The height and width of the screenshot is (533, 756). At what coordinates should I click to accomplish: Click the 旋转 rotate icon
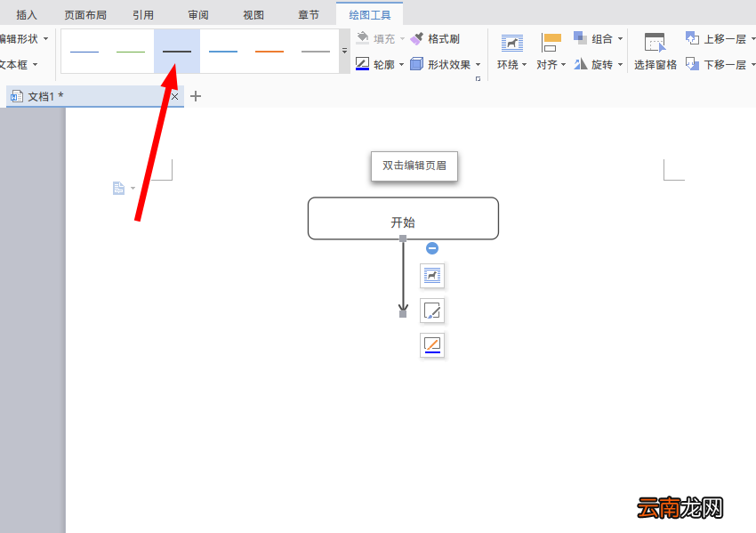click(581, 64)
